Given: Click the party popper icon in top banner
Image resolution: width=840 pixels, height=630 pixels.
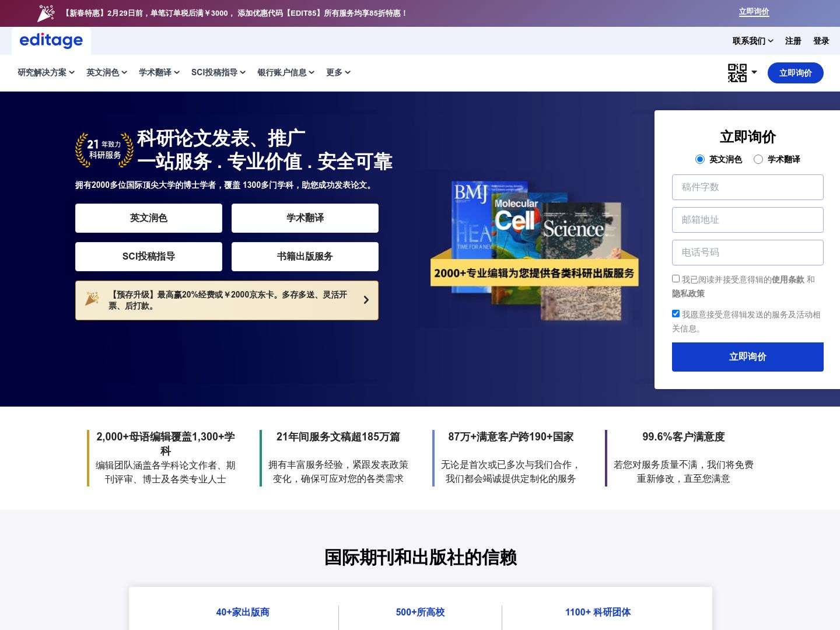Looking at the screenshot, I should click(x=45, y=13).
